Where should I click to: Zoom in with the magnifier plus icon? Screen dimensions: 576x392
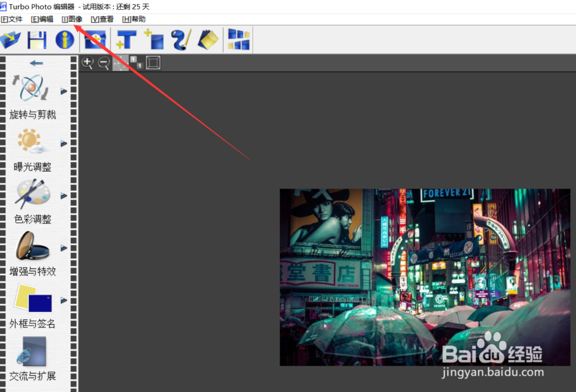(x=88, y=63)
